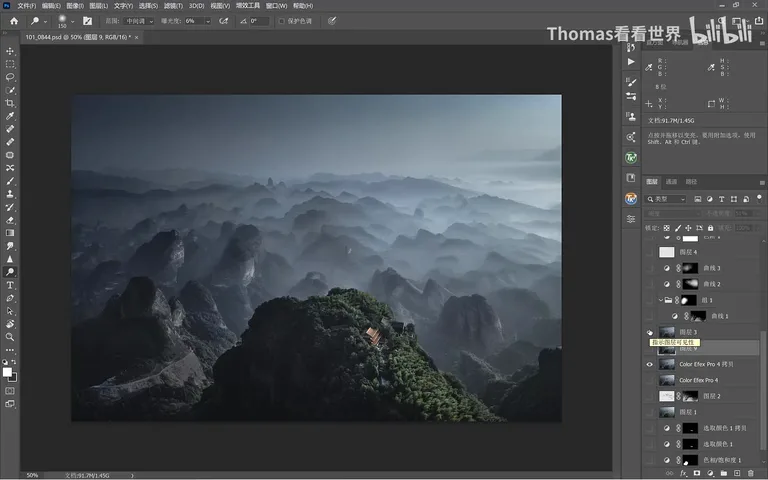Viewport: 768px width, 480px height.
Task: Select the Move tool
Action: pyautogui.click(x=10, y=51)
